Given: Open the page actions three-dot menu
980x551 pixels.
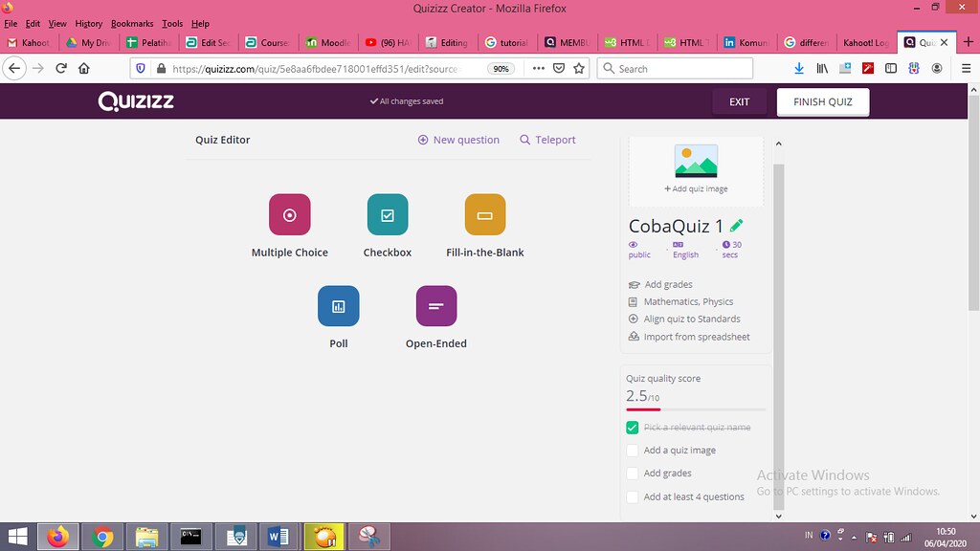Looking at the screenshot, I should pos(538,68).
